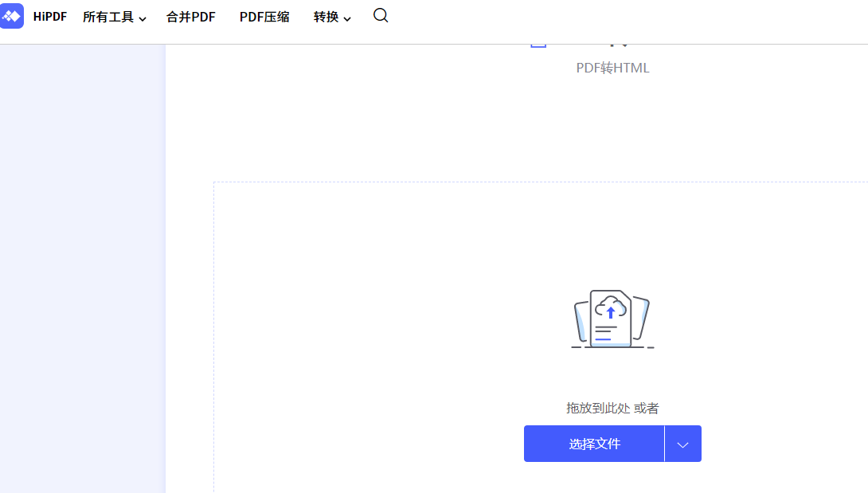Expand the 所有工具 dropdown menu
The width and height of the screenshot is (868, 493).
109,16
